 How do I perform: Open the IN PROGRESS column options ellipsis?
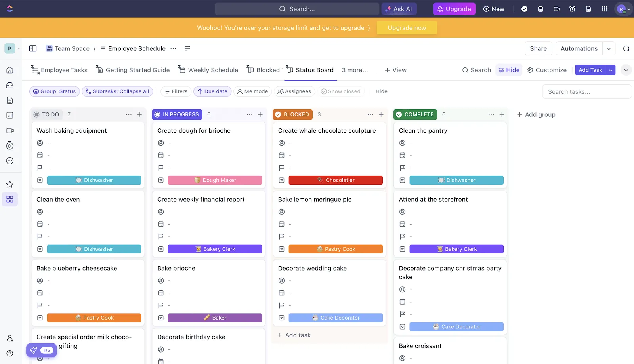250,114
